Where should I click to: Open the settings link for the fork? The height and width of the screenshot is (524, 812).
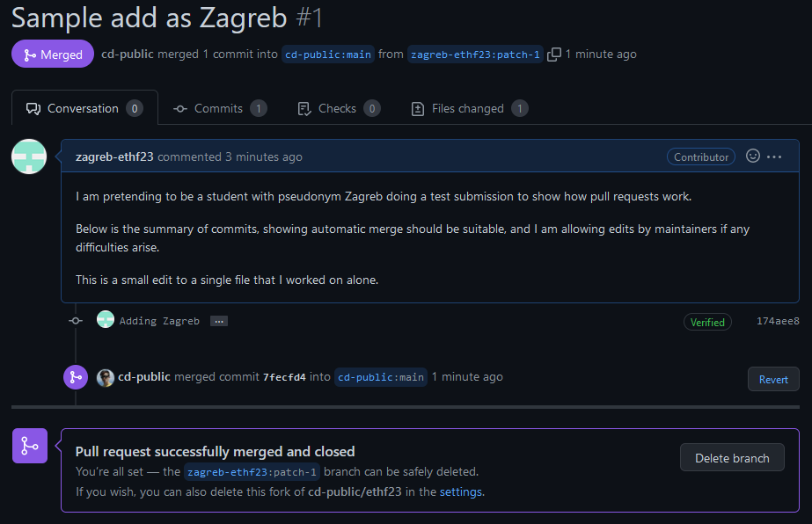(461, 492)
